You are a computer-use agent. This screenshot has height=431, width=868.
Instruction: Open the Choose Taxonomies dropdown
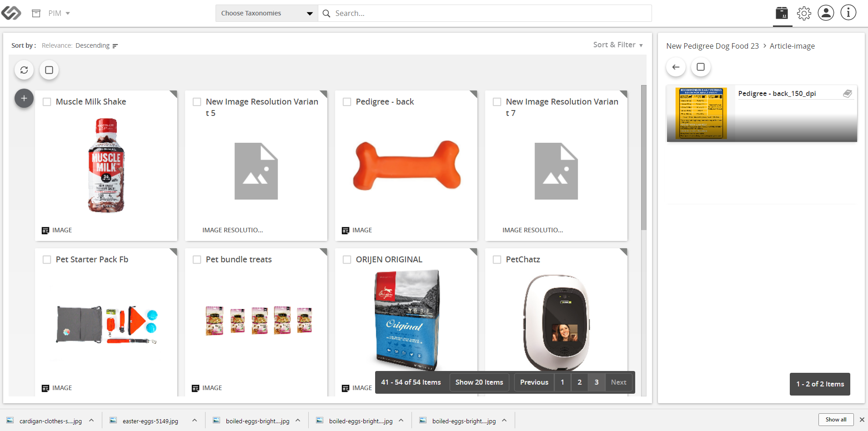pyautogui.click(x=267, y=13)
